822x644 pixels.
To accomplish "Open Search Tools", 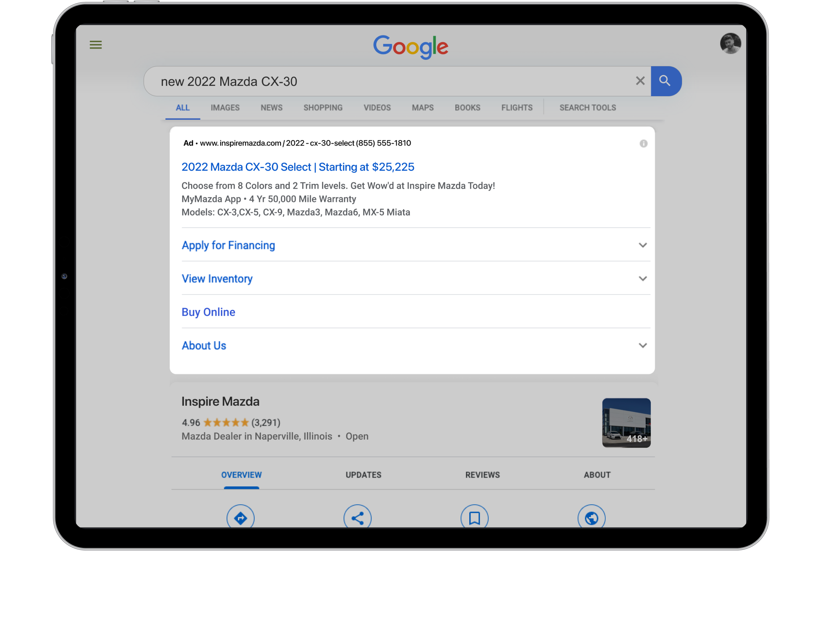I will tap(587, 108).
